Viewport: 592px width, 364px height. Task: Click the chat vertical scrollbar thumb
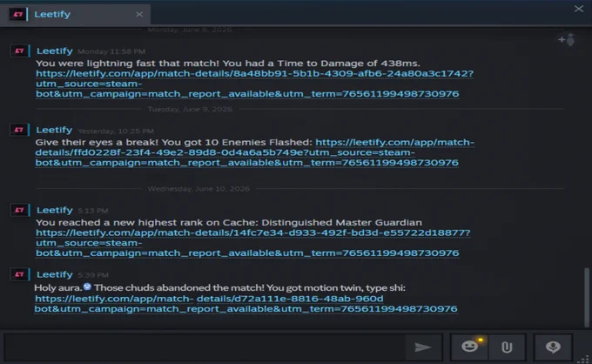[x=586, y=297]
